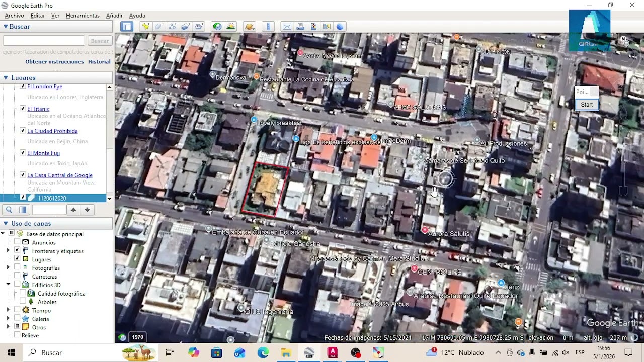Show historical imagery clock tool

[217, 27]
